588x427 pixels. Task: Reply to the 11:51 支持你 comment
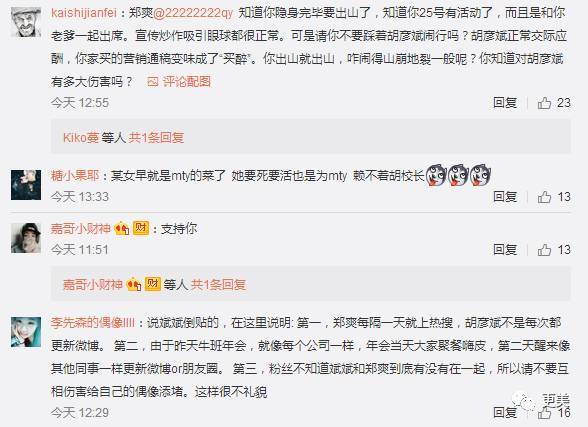pos(505,250)
